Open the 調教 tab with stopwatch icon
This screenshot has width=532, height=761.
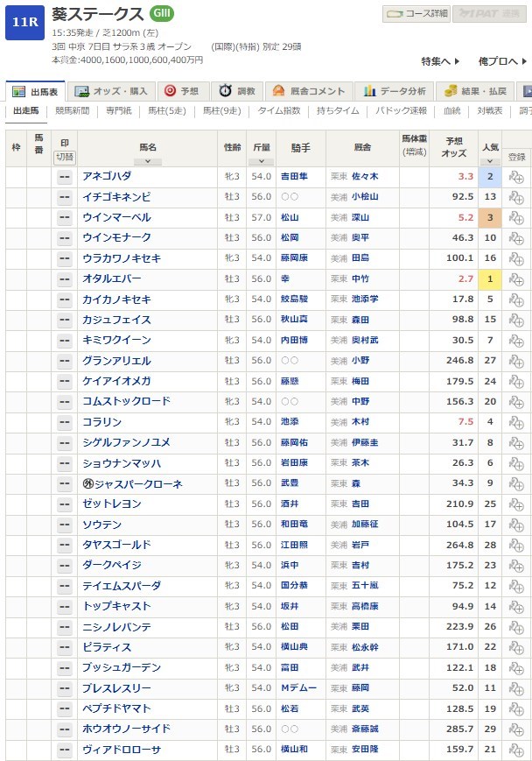pos(237,91)
